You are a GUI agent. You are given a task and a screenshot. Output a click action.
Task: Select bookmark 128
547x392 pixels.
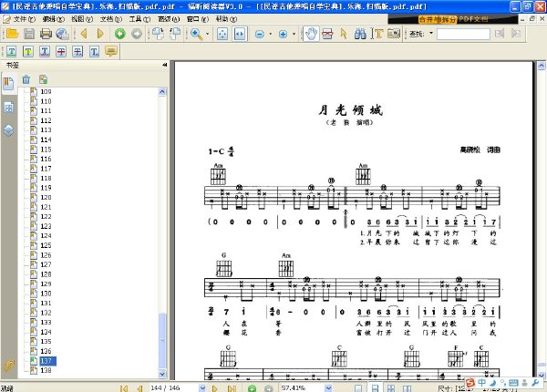(x=46, y=274)
